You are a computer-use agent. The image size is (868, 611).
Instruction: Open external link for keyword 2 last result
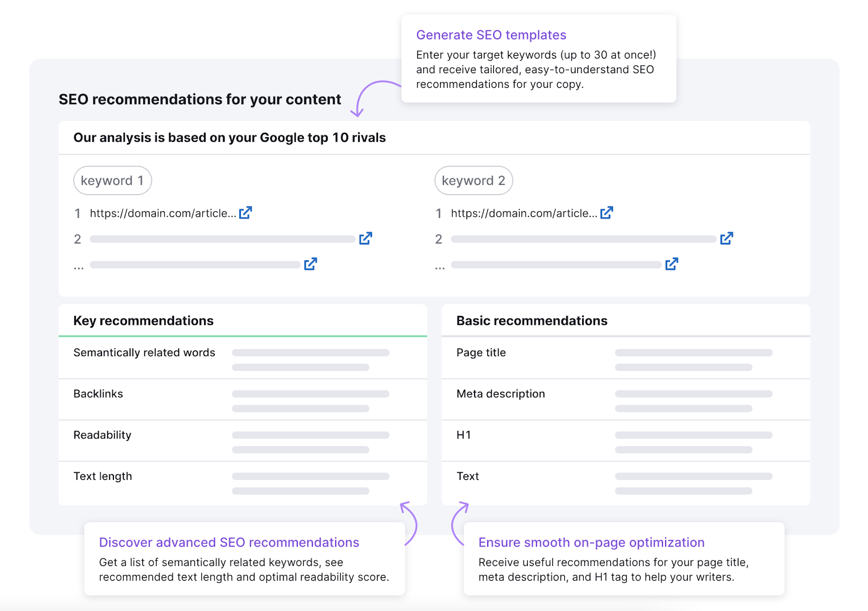coord(672,264)
